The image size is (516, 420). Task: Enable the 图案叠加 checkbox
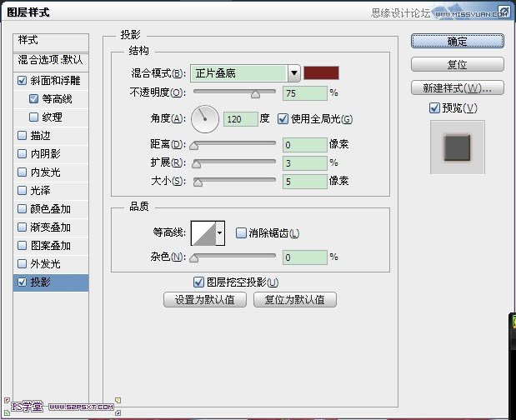22,245
